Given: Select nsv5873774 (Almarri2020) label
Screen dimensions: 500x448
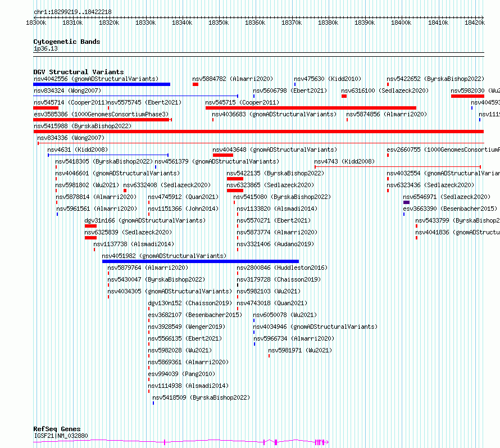Looking at the screenshot, I should click(277, 232).
